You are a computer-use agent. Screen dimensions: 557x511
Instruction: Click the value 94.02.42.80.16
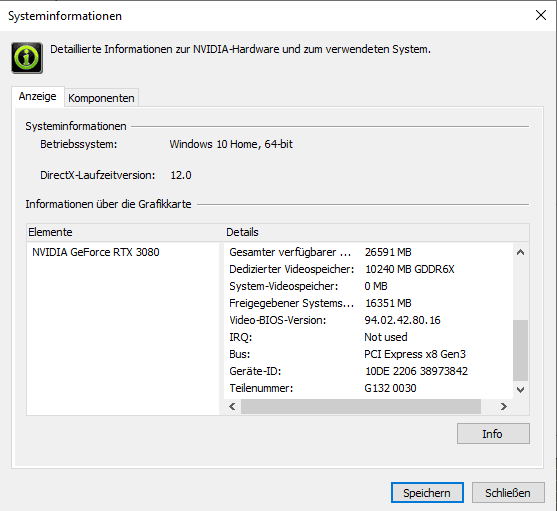click(x=402, y=320)
